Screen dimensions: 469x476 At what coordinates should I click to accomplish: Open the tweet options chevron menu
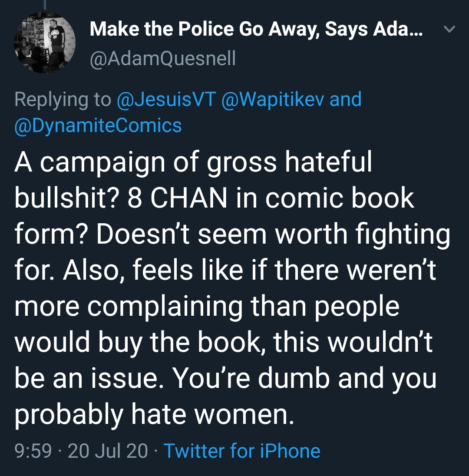click(x=449, y=29)
